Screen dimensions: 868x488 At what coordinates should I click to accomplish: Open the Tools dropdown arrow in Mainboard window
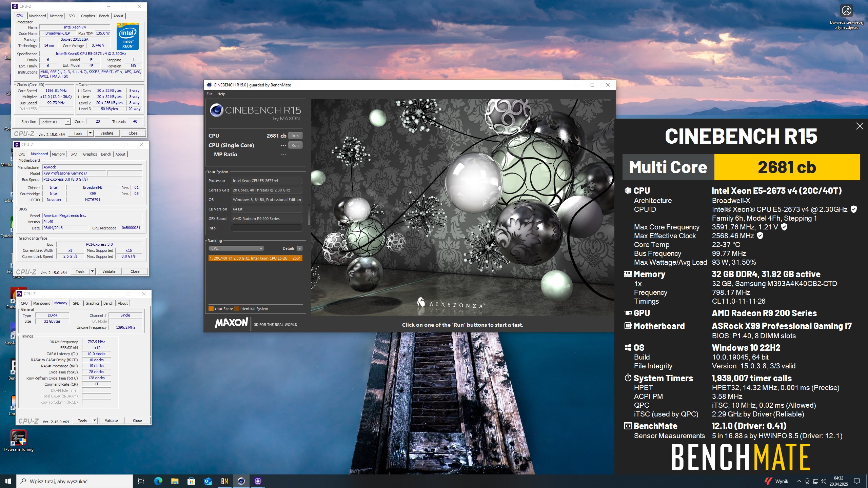[x=93, y=271]
